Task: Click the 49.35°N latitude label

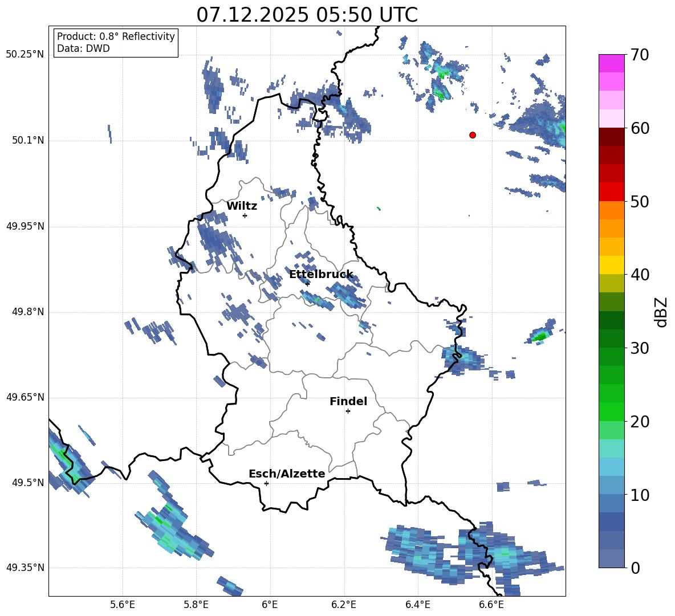Action: [25, 568]
